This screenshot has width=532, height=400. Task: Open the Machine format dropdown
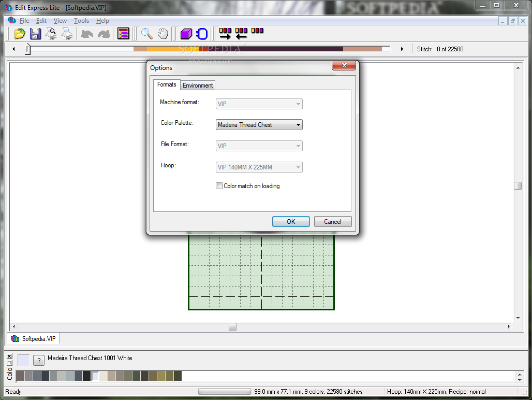pyautogui.click(x=259, y=104)
